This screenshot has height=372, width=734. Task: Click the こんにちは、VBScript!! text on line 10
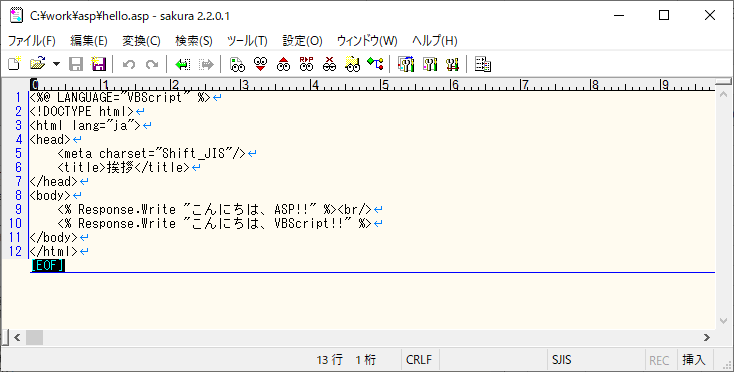tap(268, 224)
